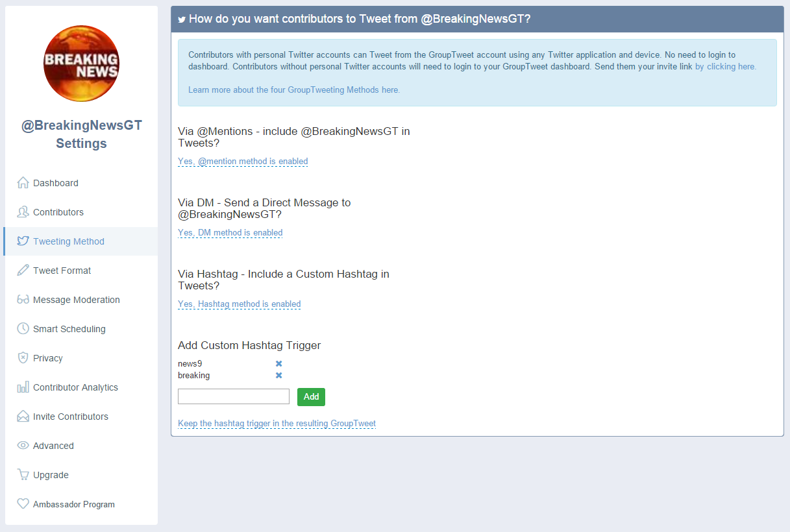This screenshot has height=532, width=790.
Task: Click the Message Moderation glasses icon
Action: point(23,299)
